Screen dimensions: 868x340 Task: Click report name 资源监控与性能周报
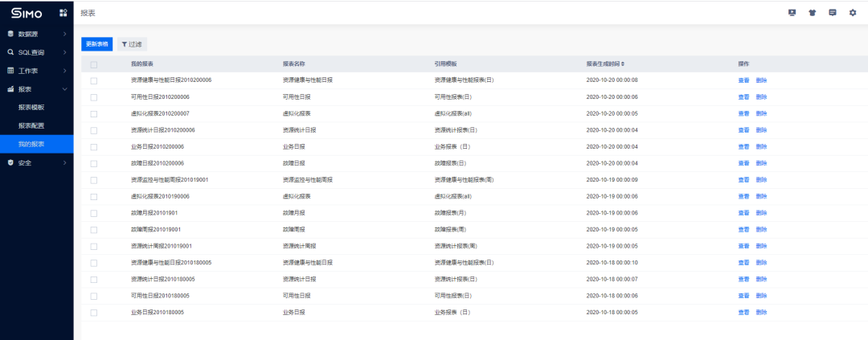(x=307, y=180)
